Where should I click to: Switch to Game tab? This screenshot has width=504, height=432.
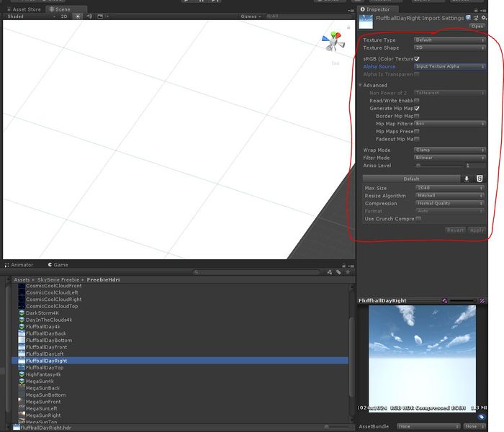pyautogui.click(x=58, y=265)
